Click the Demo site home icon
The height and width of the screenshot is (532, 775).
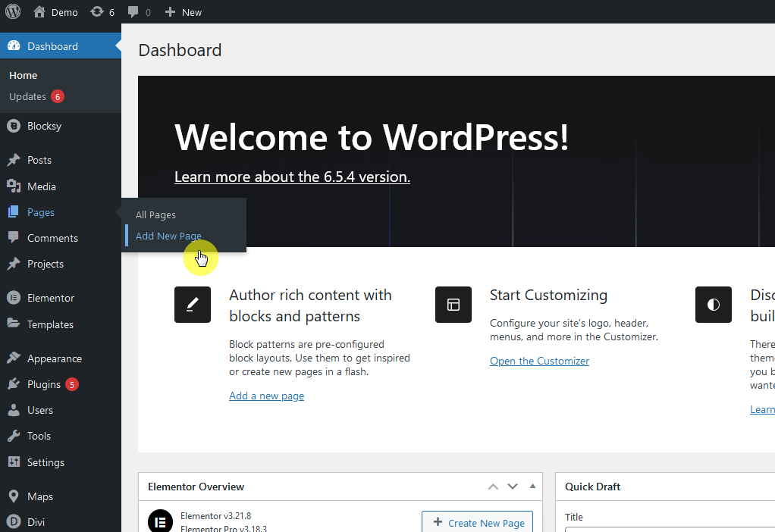39,12
